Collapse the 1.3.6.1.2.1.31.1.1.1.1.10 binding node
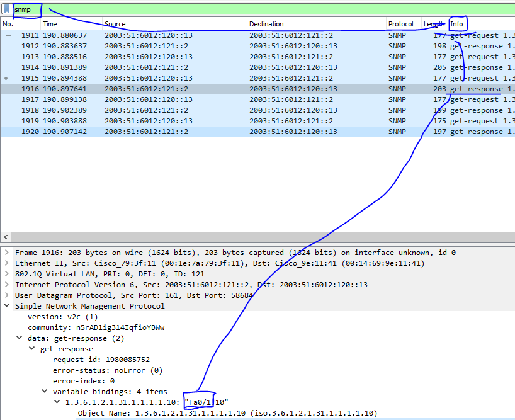 [57, 402]
